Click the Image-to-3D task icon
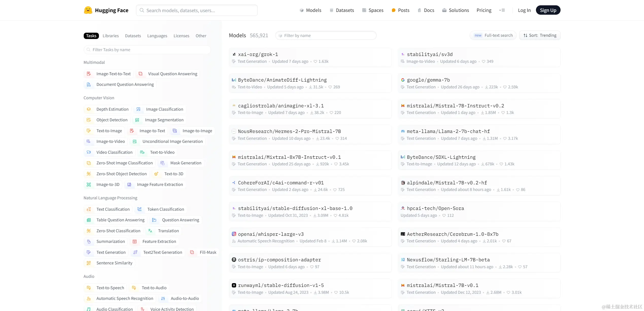This screenshot has height=311, width=644. pos(89,184)
